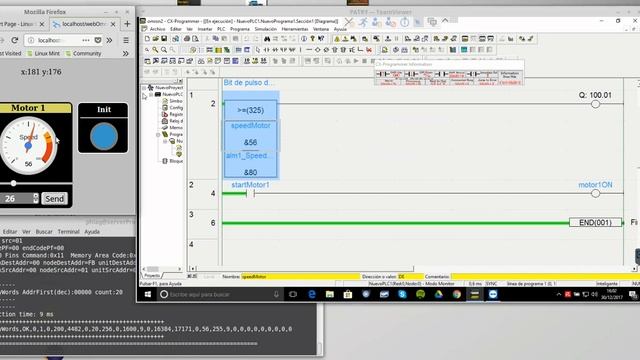This screenshot has height=360, width=640.
Task: Click the About info circle icon
Action: [x=304, y=39]
